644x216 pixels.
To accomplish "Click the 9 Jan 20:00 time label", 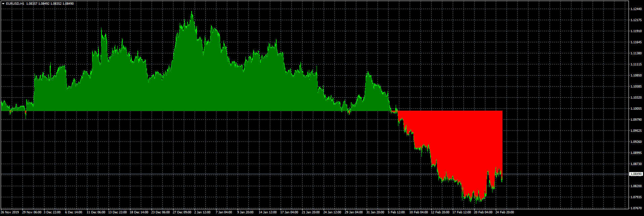I will (x=246, y=212).
